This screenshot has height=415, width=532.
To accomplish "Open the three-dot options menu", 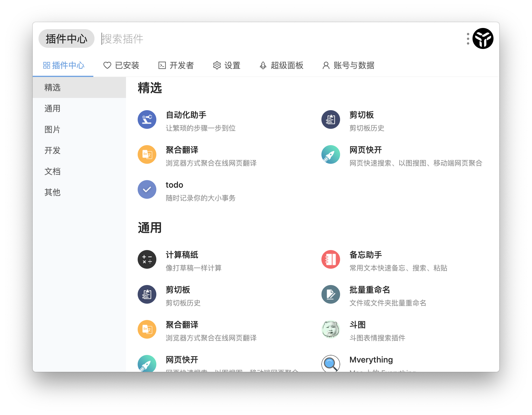I will coord(468,38).
